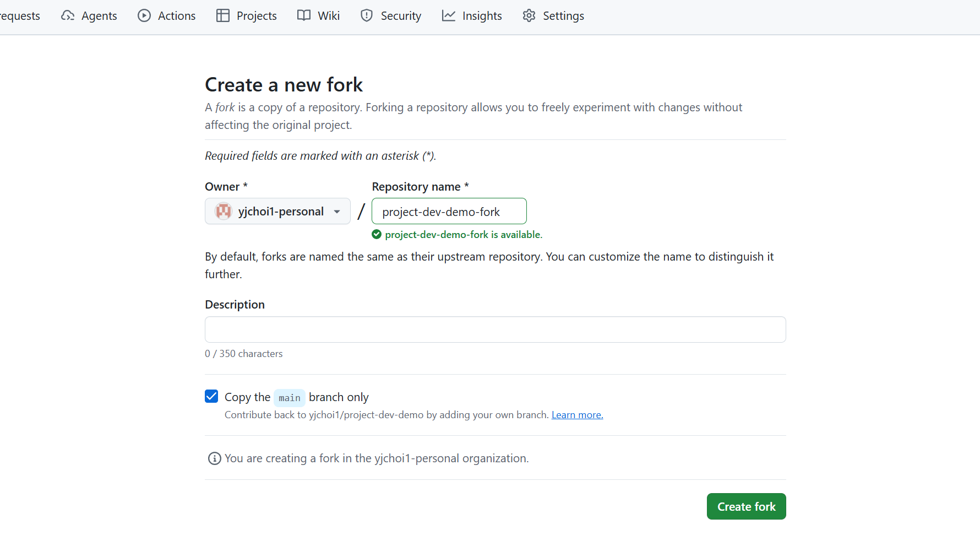The height and width of the screenshot is (546, 980).
Task: Click the main branch badge
Action: pos(289,397)
